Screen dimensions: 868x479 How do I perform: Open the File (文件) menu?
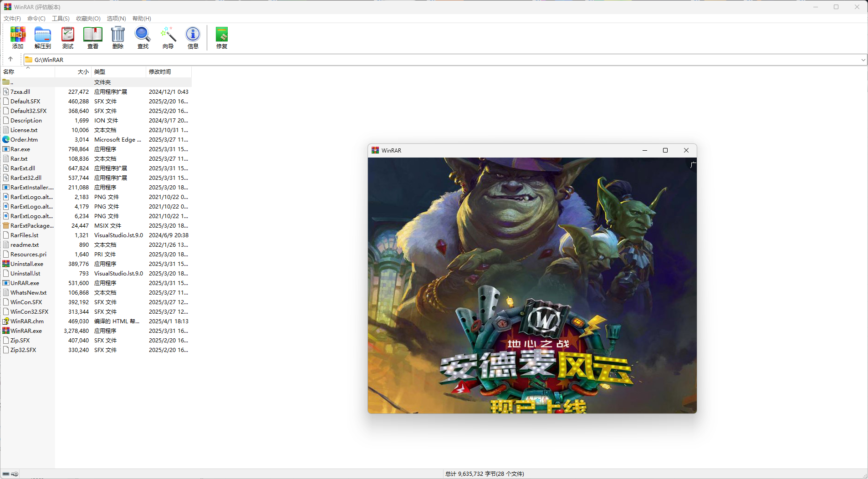12,19
